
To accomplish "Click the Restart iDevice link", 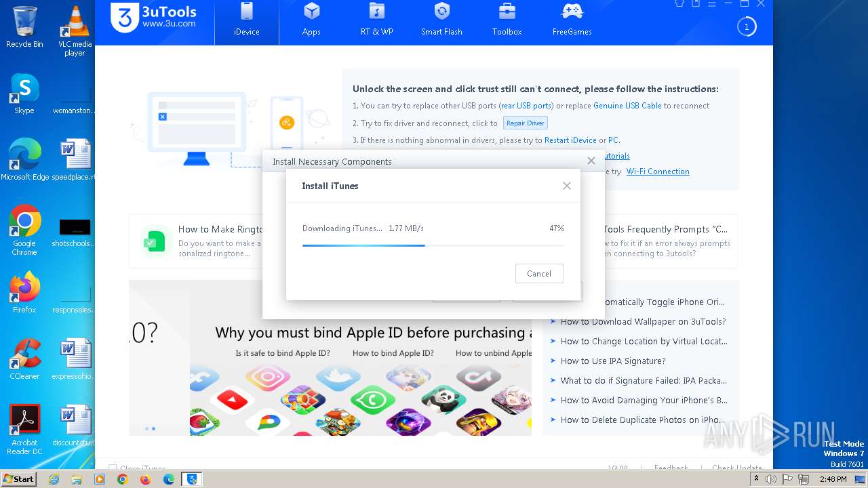I will click(x=570, y=140).
